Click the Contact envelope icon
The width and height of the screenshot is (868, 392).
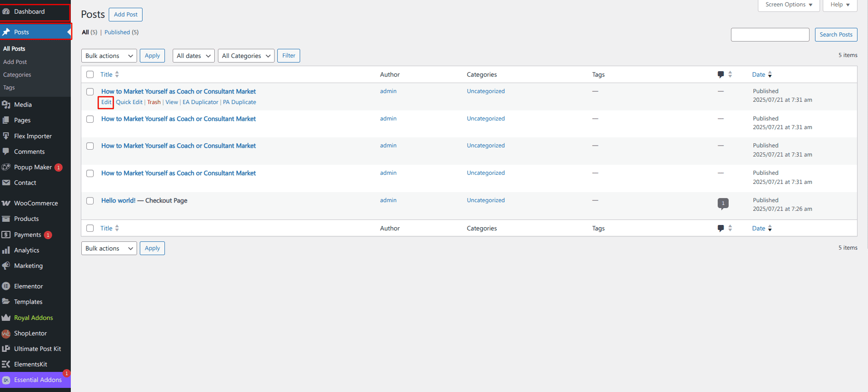point(6,183)
